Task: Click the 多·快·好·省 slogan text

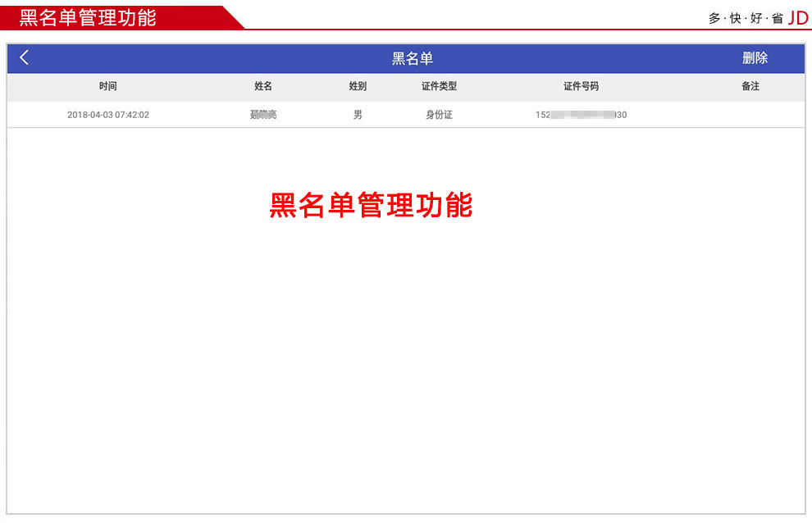Action: coord(746,18)
